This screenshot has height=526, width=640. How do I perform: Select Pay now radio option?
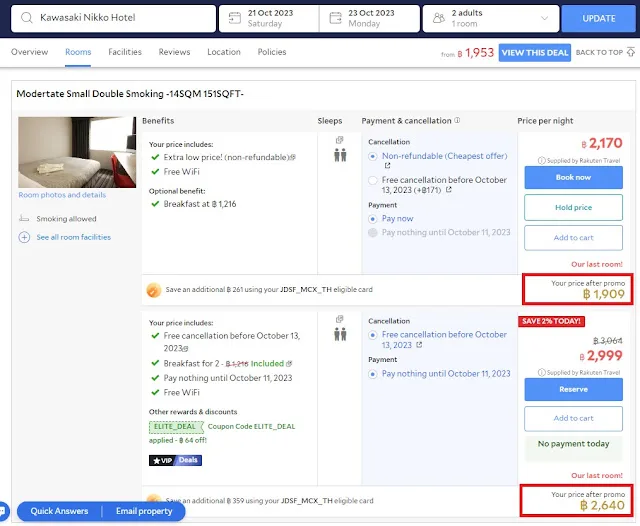click(x=373, y=219)
